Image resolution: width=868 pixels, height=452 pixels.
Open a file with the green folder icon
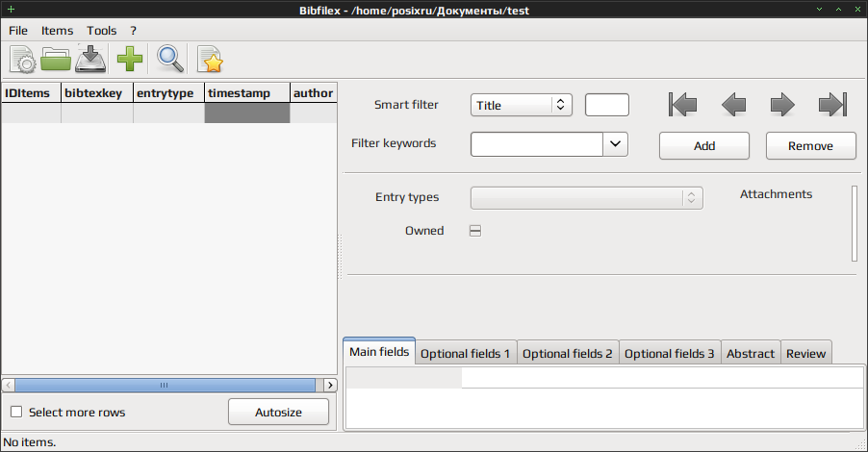pos(56,60)
